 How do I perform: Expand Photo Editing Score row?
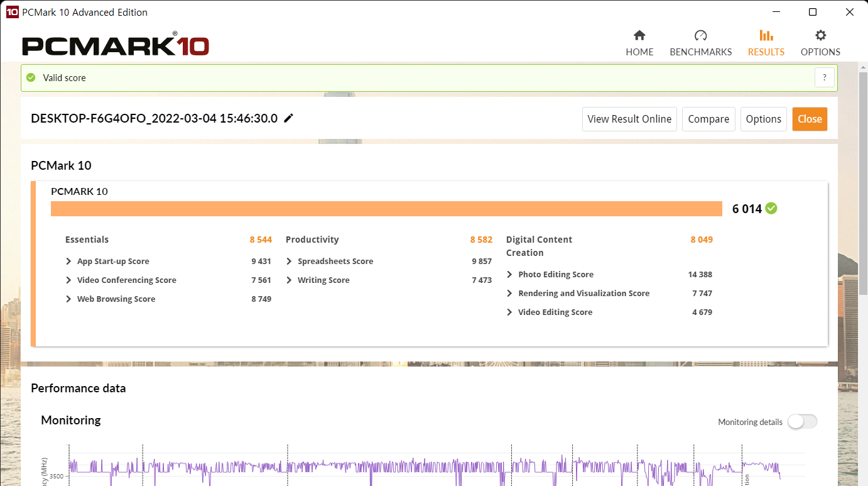click(510, 275)
